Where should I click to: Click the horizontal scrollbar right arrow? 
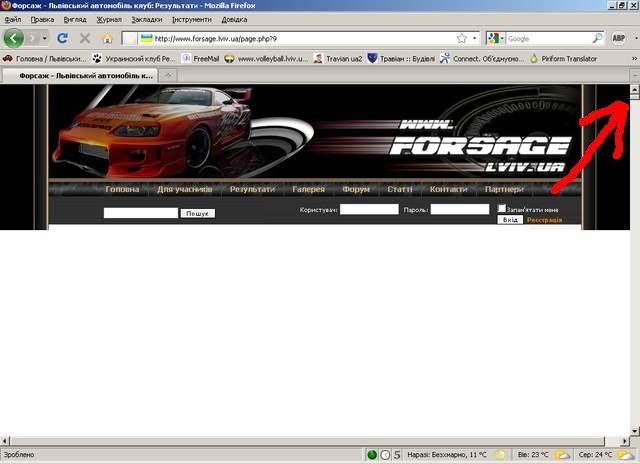(625, 441)
